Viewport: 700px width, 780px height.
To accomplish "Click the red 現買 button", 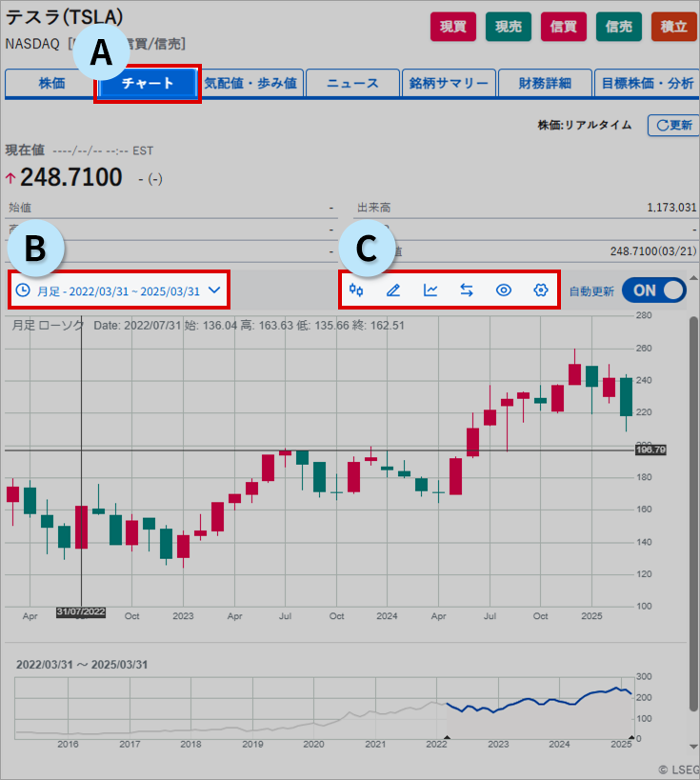I will point(453,27).
